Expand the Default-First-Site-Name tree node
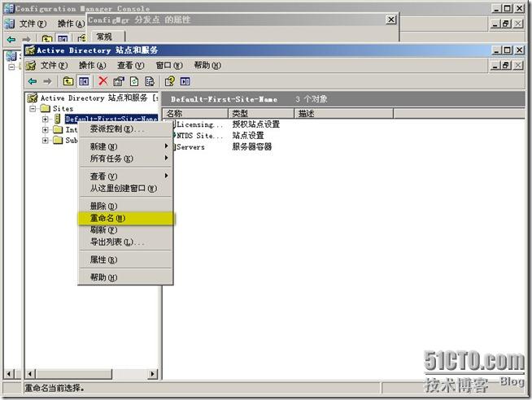The image size is (532, 400). [45, 119]
